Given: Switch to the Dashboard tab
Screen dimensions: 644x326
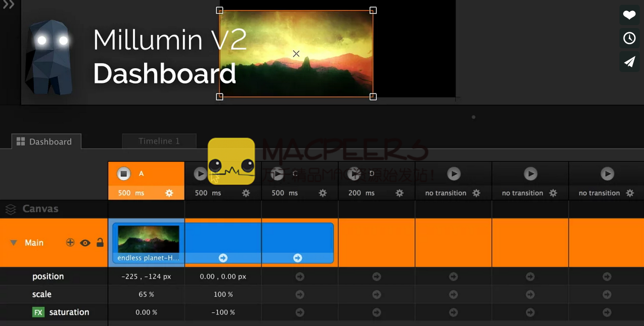Looking at the screenshot, I should (x=46, y=141).
